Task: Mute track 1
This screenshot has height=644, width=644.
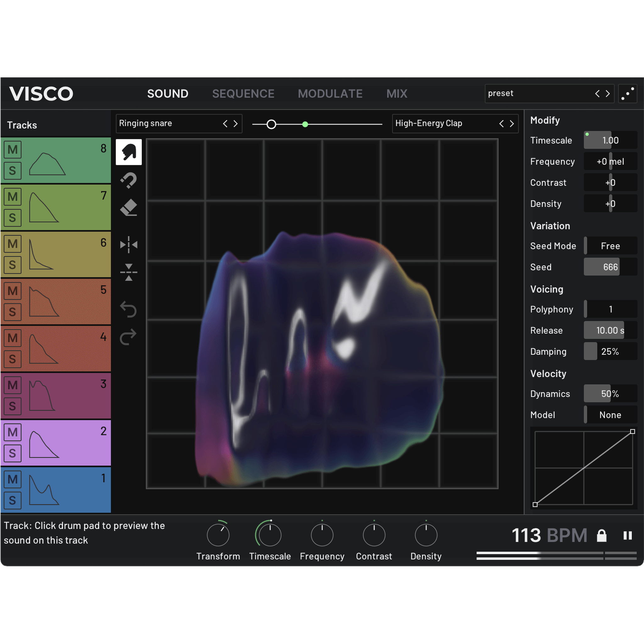Action: [13, 479]
